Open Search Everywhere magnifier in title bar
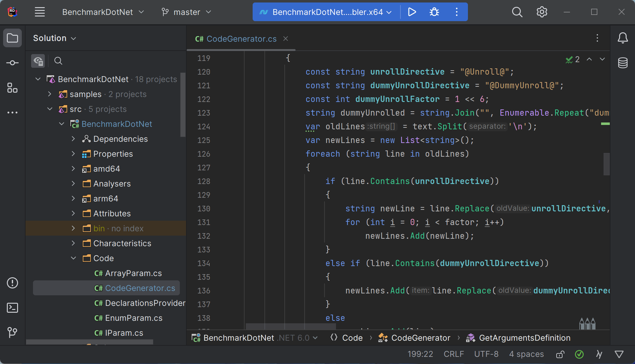The image size is (635, 364). 517,12
